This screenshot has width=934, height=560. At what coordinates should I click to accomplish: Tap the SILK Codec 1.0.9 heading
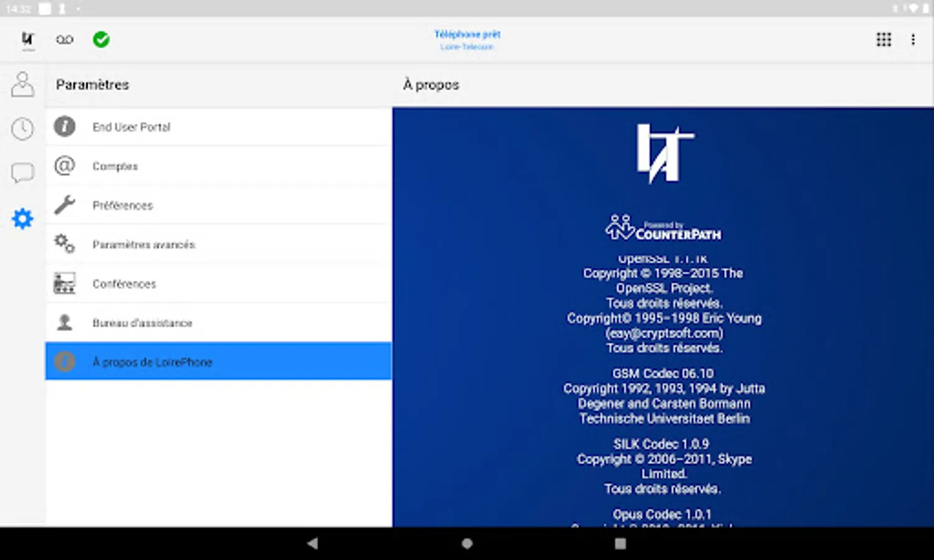pos(661,444)
